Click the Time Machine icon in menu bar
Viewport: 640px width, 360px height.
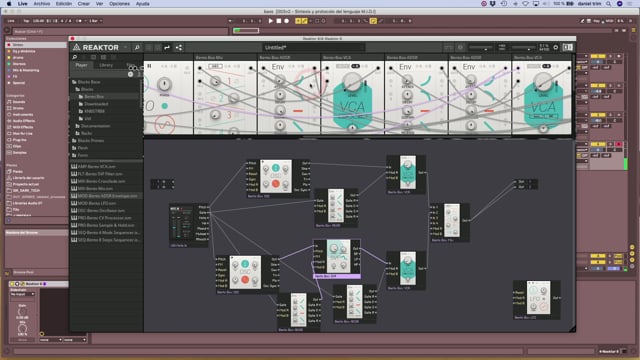(x=504, y=4)
